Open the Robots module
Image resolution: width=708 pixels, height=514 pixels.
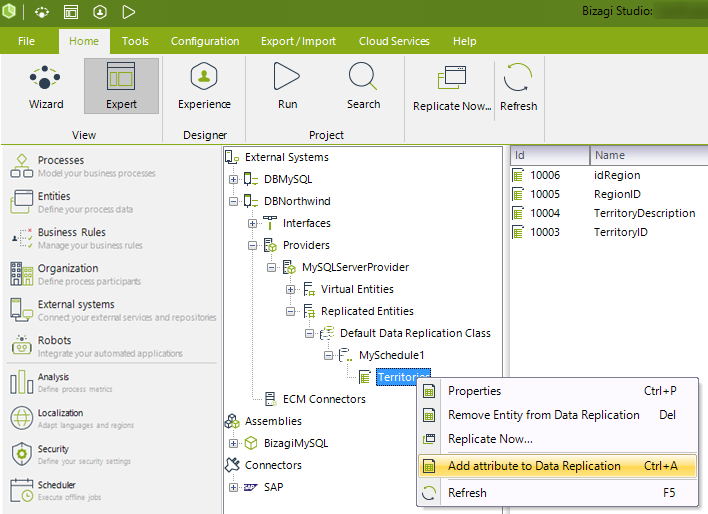[96, 346]
